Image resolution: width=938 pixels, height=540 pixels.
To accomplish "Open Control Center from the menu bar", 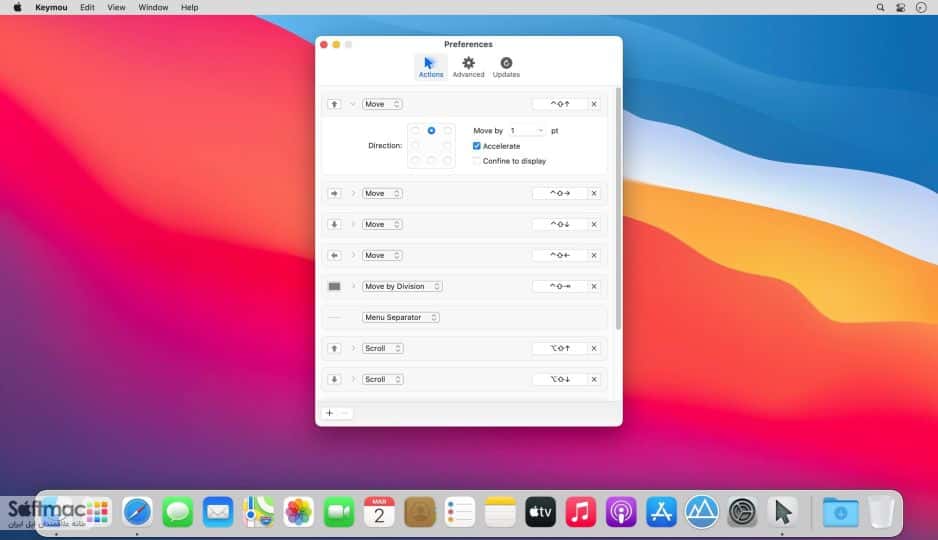I will point(900,8).
